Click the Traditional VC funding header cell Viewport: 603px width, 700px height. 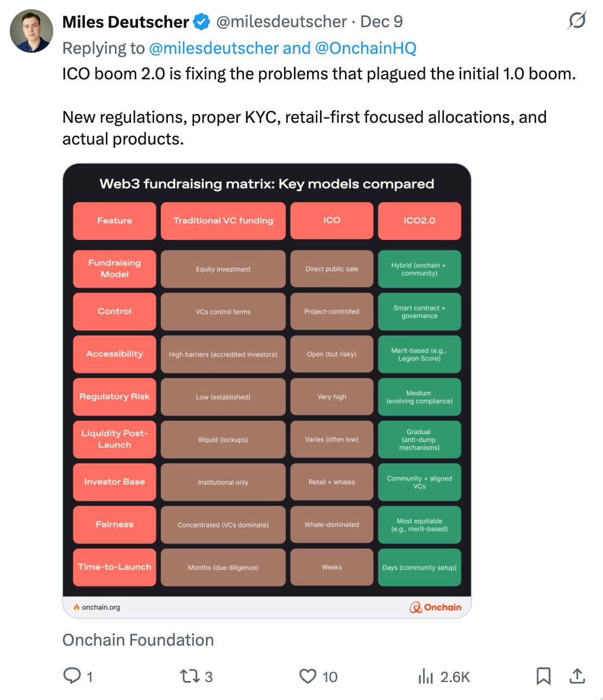223,221
